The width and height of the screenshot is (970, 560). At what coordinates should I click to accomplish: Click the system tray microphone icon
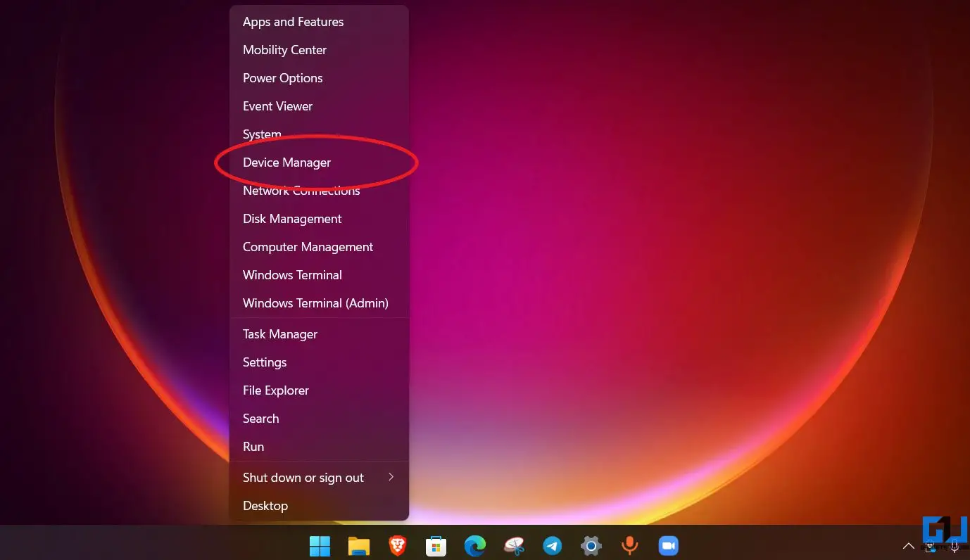pyautogui.click(x=955, y=547)
